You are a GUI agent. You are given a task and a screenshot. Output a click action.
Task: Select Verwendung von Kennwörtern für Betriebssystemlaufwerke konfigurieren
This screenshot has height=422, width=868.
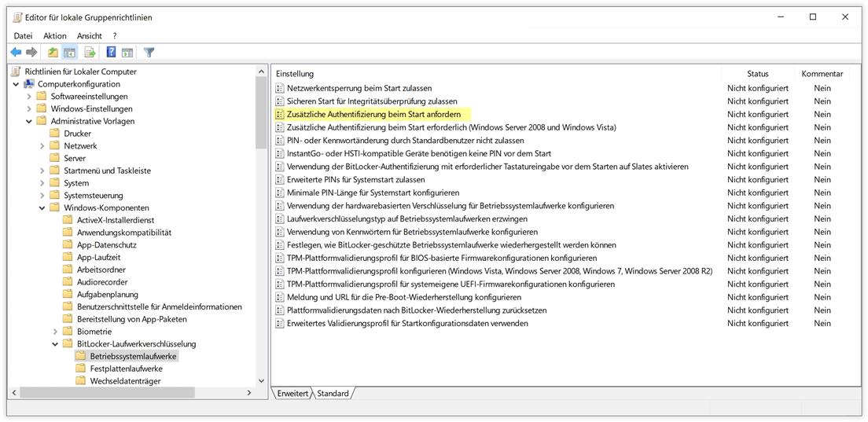[x=413, y=232]
